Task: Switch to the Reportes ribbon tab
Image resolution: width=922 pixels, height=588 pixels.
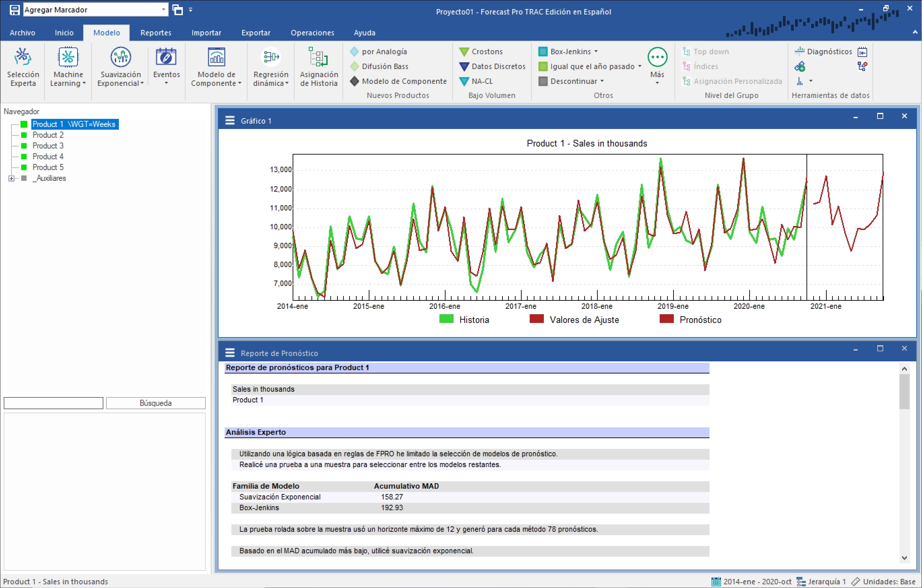Action: [x=156, y=33]
